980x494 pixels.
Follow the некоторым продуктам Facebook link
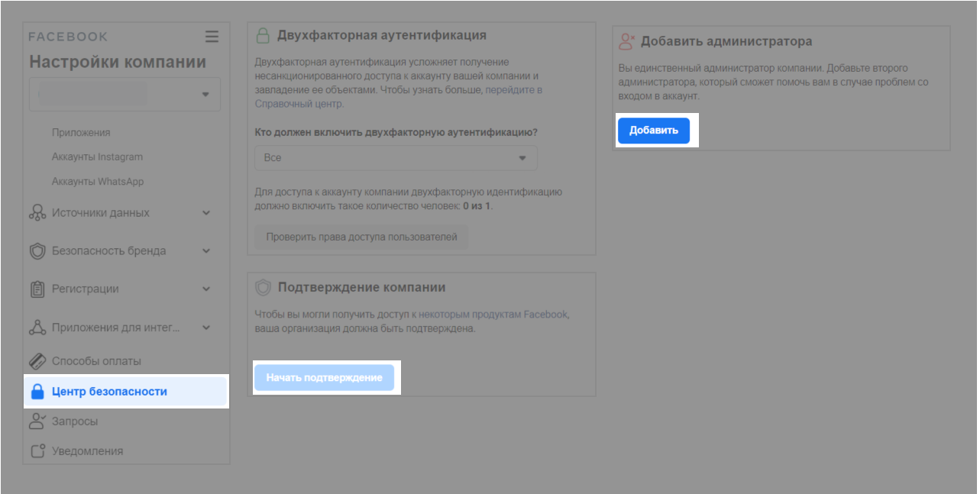coord(493,314)
